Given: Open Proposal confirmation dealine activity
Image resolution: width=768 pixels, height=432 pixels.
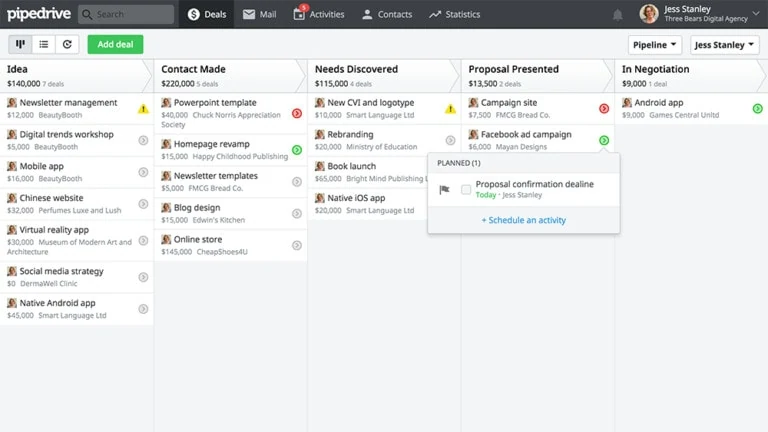Looking at the screenshot, I should point(534,184).
